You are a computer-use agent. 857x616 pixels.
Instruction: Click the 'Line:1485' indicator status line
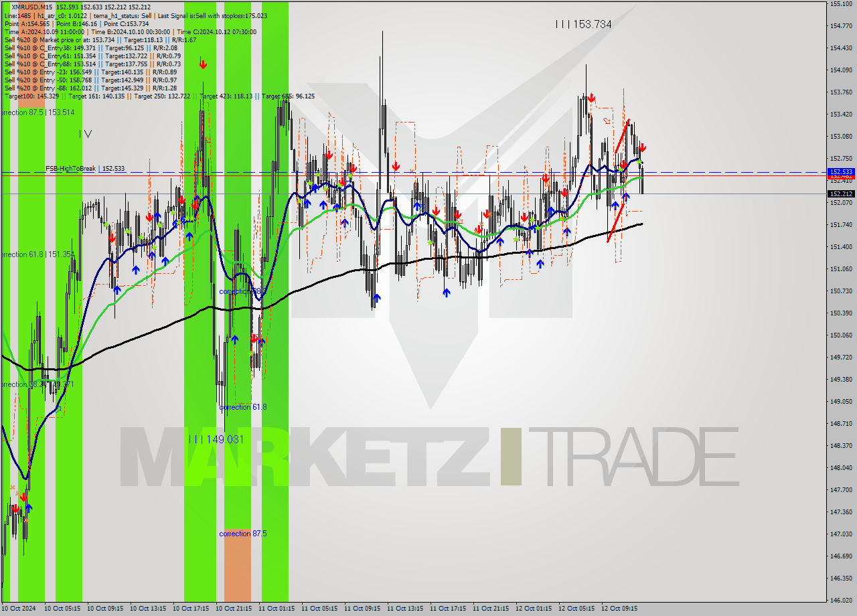pyautogui.click(x=135, y=15)
